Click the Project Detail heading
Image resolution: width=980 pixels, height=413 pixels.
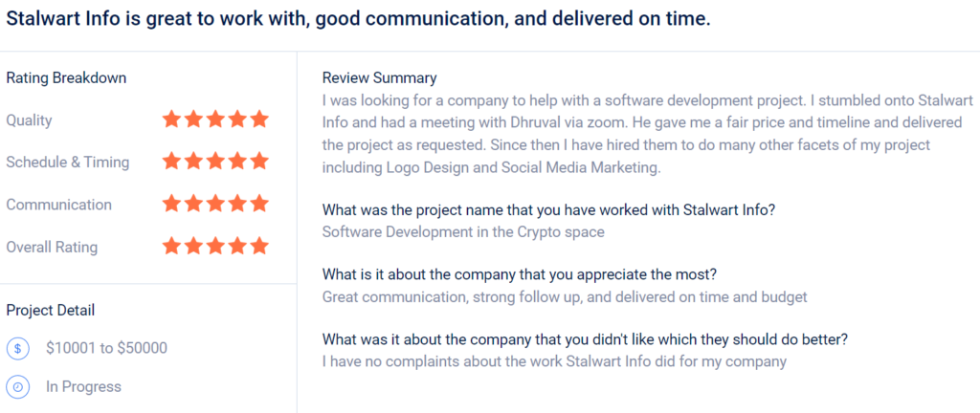coord(51,310)
